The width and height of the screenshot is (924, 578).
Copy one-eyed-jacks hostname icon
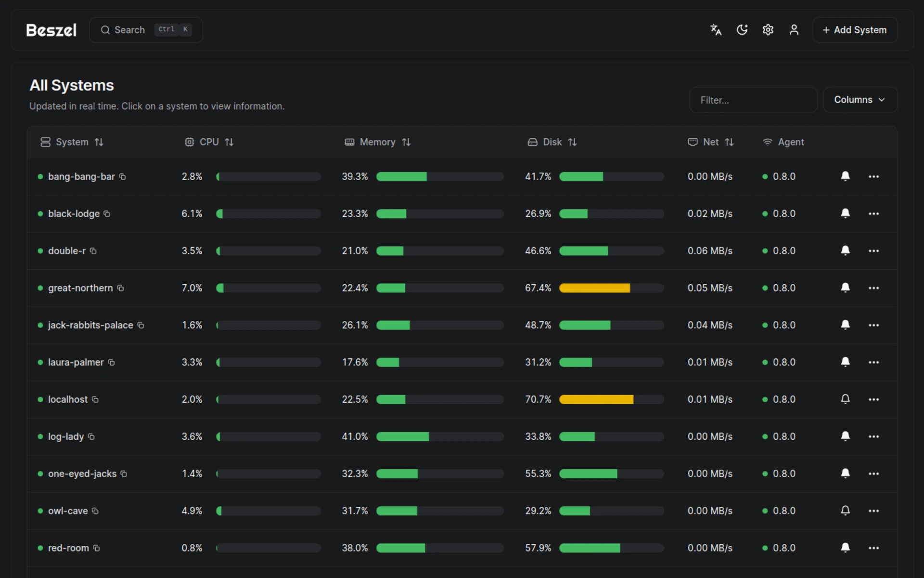[x=124, y=473]
